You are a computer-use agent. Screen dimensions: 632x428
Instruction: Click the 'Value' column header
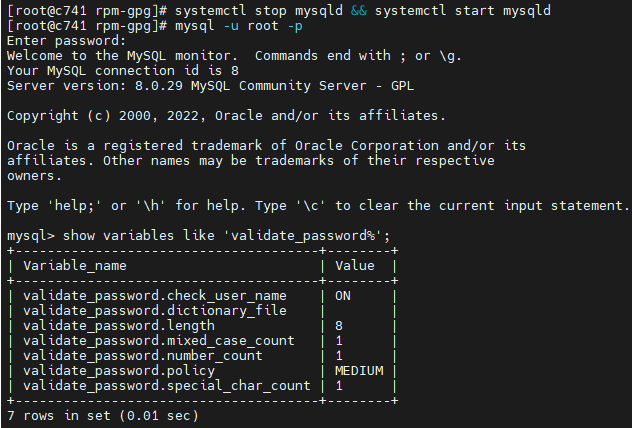tap(355, 266)
